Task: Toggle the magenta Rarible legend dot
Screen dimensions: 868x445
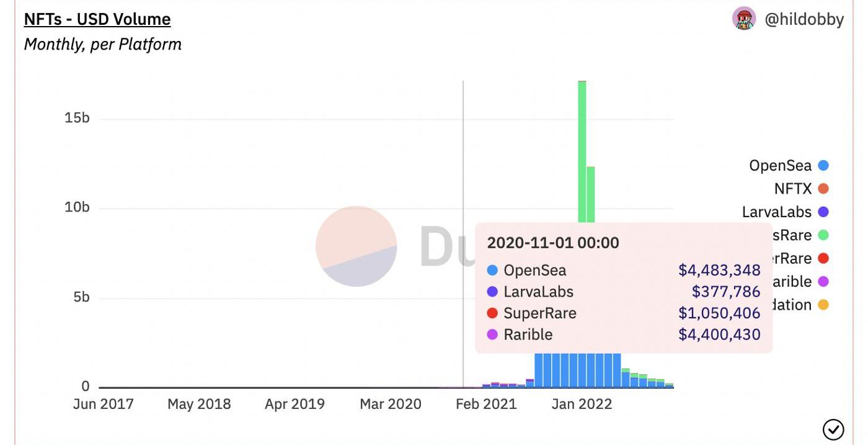Action: [823, 282]
